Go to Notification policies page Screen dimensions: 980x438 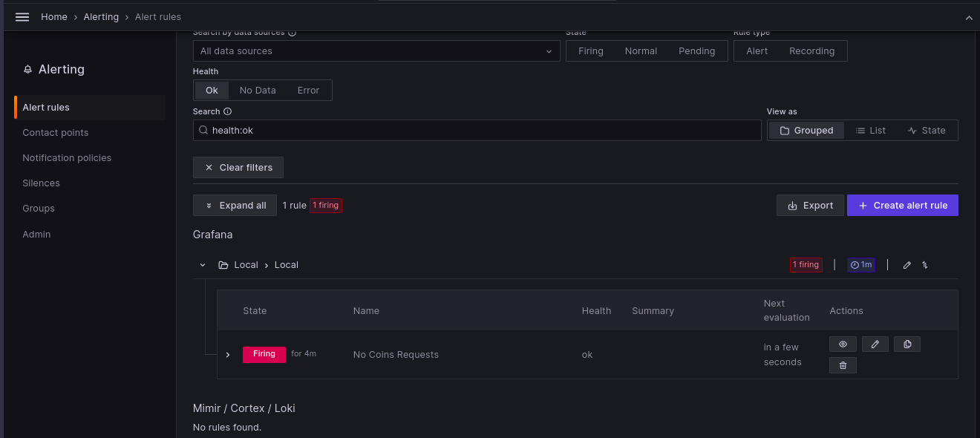click(67, 158)
